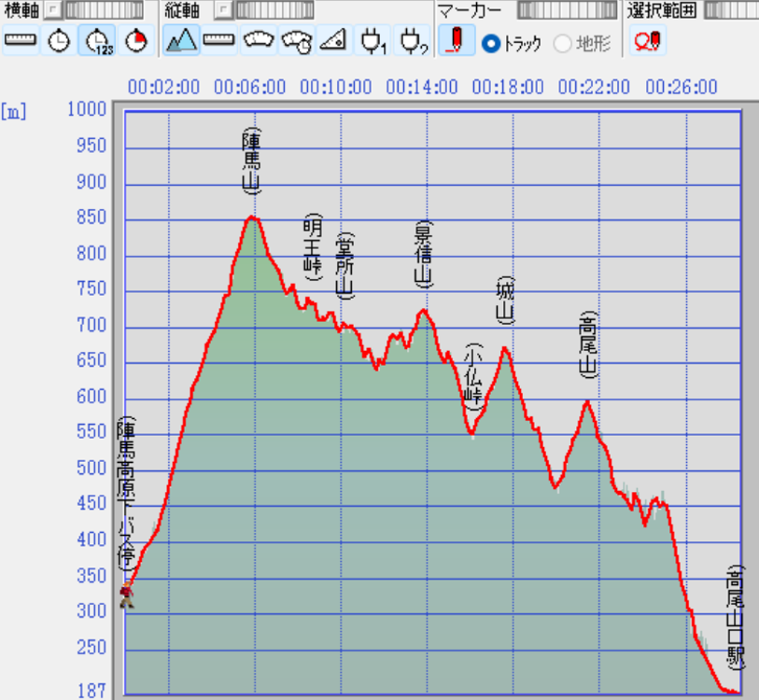Click the 187 minimum elevation label
Viewport: 759px width, 700px height.
[x=92, y=691]
